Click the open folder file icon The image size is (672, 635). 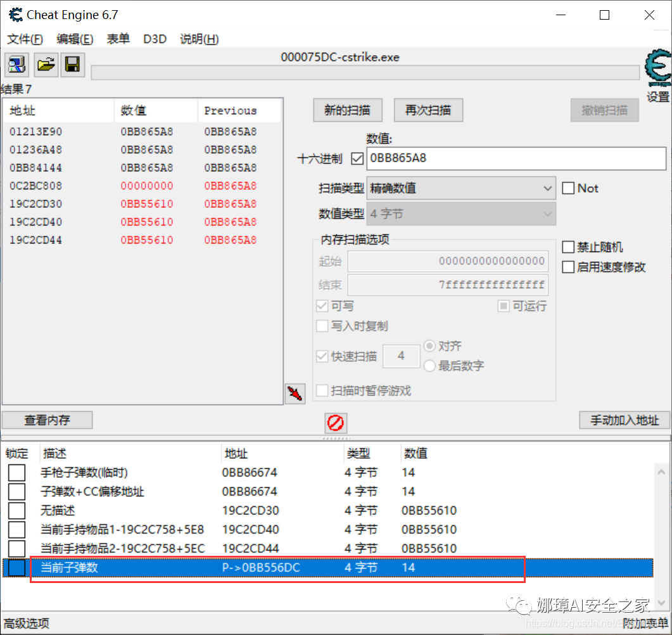(x=46, y=65)
